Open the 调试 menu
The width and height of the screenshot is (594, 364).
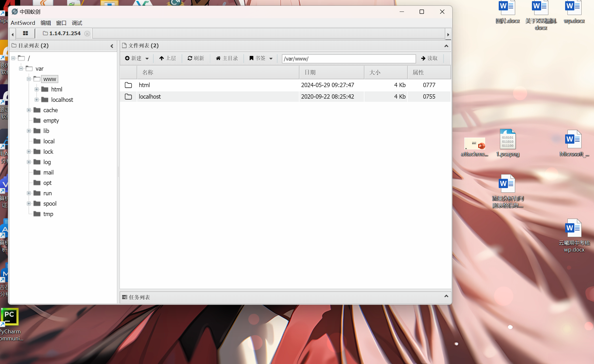point(77,23)
